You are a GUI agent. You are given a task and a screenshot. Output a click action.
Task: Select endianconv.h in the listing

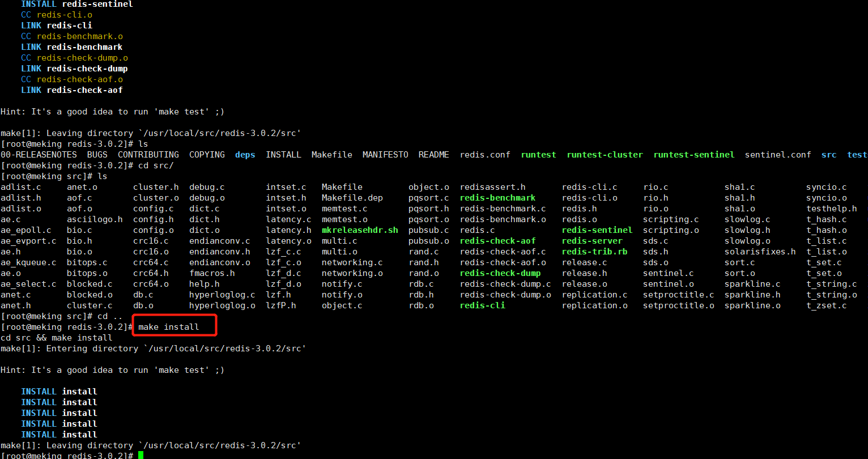coord(220,252)
